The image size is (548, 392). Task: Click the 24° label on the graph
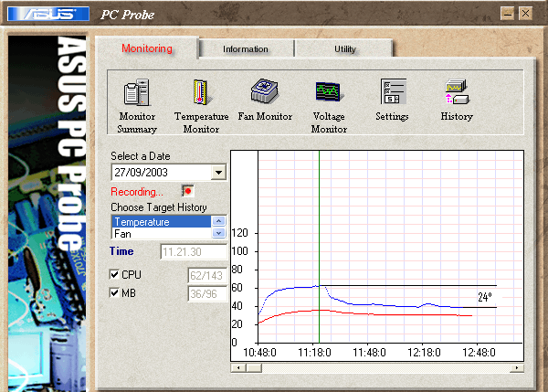(x=485, y=297)
